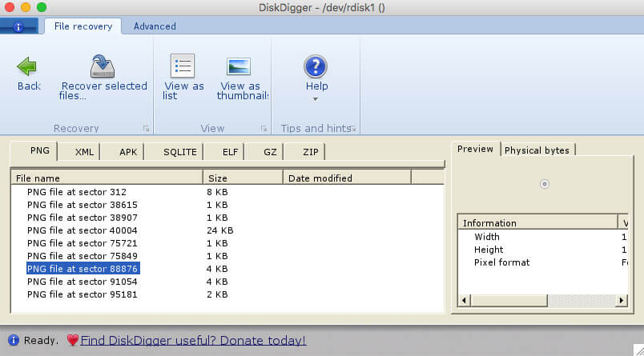Click the window resize grip corner
644x356 pixels.
pos(638,350)
